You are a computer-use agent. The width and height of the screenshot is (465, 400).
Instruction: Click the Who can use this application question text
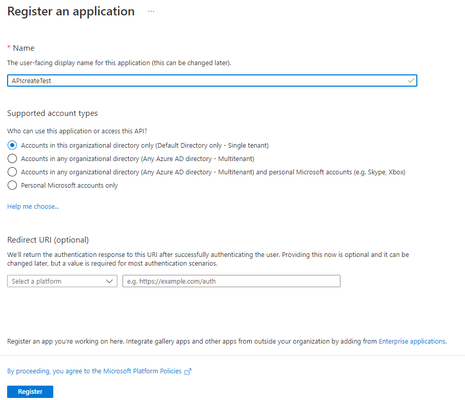click(x=77, y=131)
